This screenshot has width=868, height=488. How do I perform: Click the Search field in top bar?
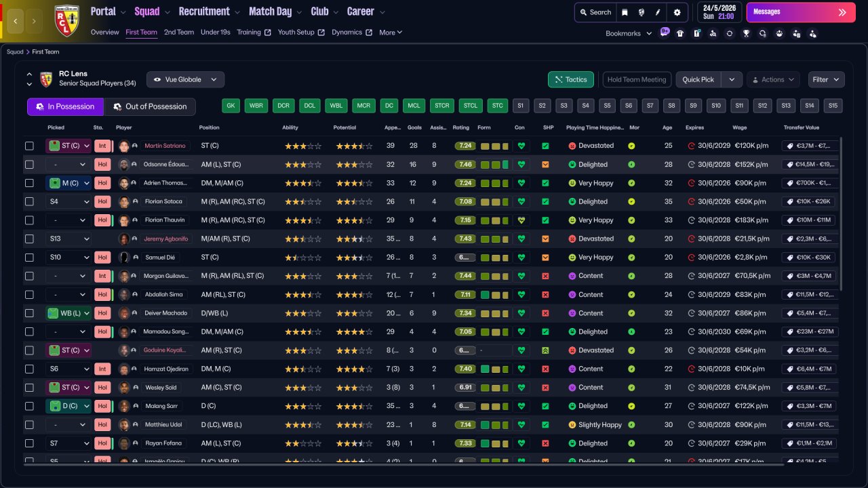tap(594, 12)
